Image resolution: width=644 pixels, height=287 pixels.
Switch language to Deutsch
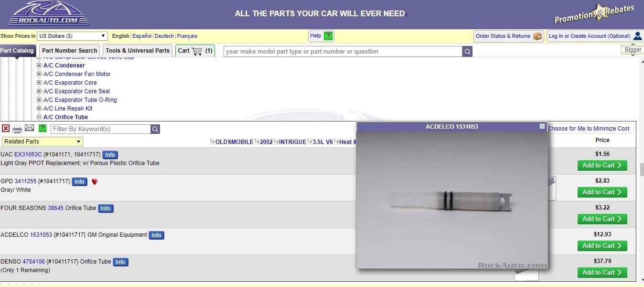[x=164, y=36]
